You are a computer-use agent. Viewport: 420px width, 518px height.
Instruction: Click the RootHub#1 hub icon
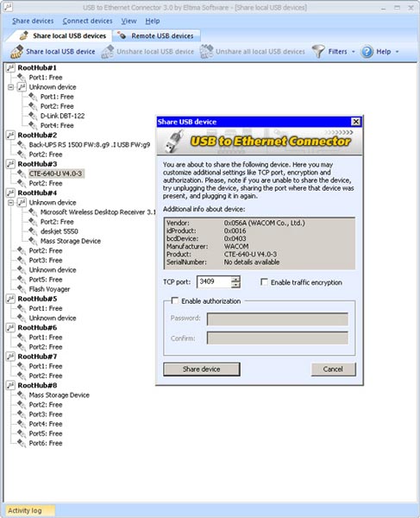10,67
